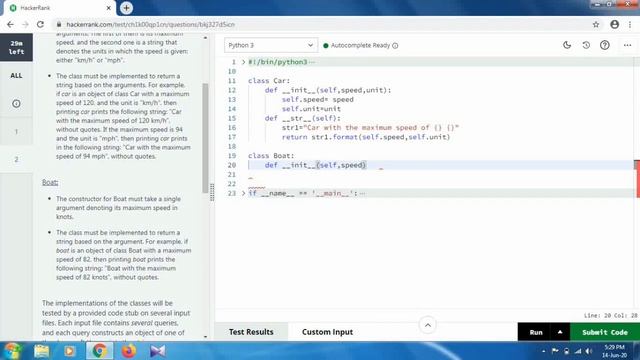Expand test results panel chevron

tap(427, 325)
